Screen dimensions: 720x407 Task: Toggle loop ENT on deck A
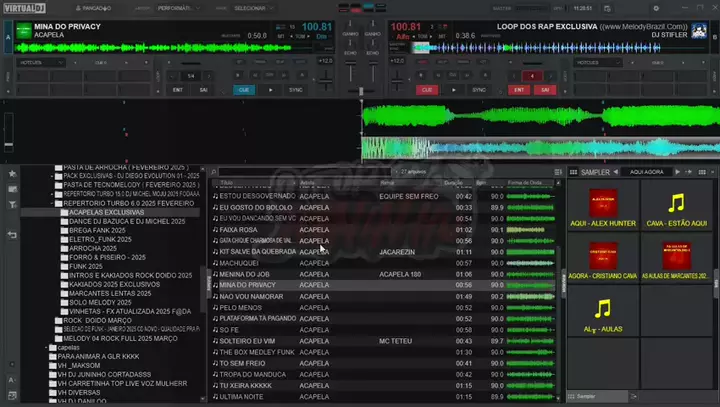(178, 90)
